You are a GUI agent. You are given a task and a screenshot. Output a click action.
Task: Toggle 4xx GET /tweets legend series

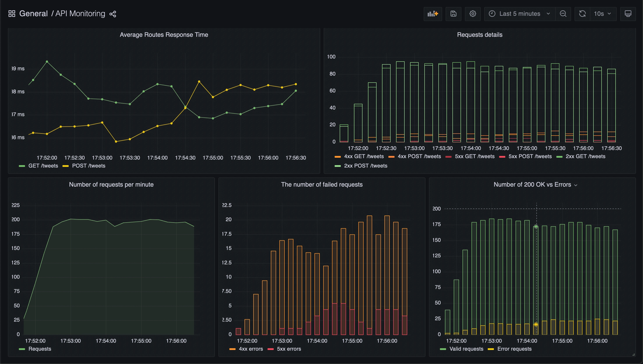[x=364, y=156]
